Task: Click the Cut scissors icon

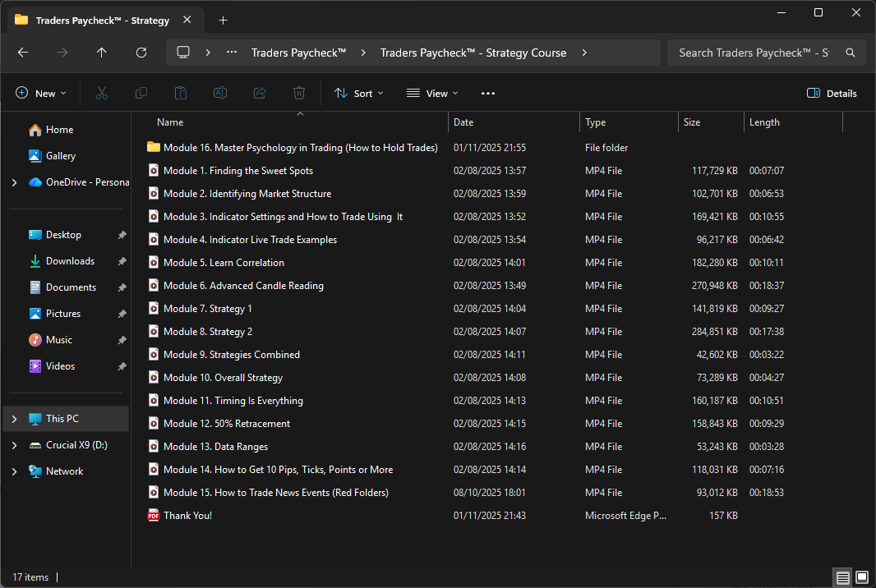Action: point(102,94)
